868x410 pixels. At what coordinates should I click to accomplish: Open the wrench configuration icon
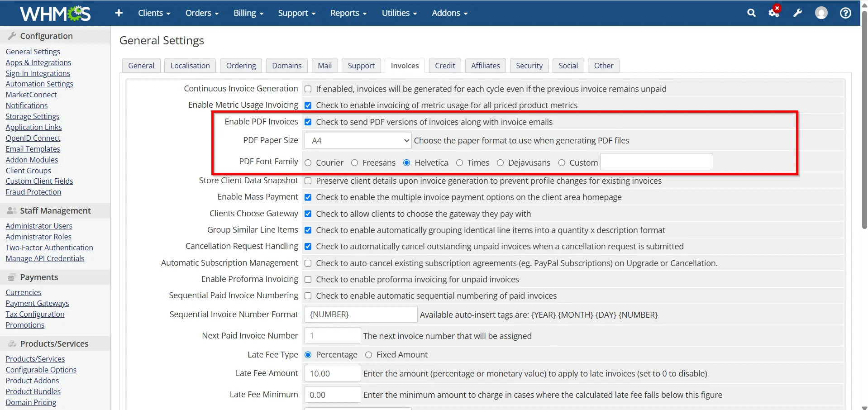[x=797, y=13]
